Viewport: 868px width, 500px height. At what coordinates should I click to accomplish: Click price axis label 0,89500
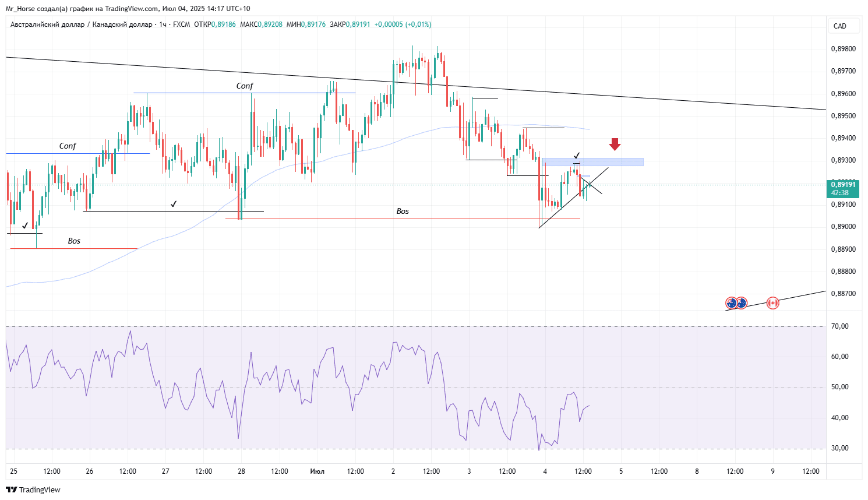pyautogui.click(x=844, y=116)
